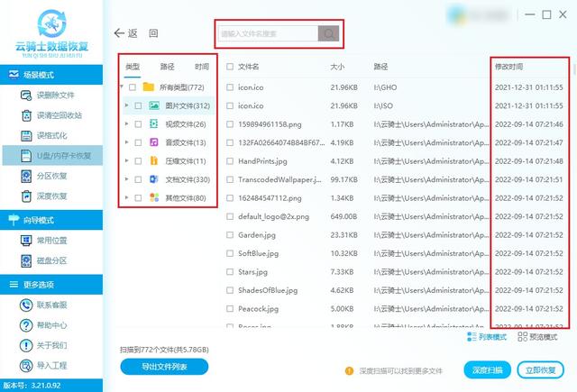Select the Stars.jpg file name

[x=252, y=272]
